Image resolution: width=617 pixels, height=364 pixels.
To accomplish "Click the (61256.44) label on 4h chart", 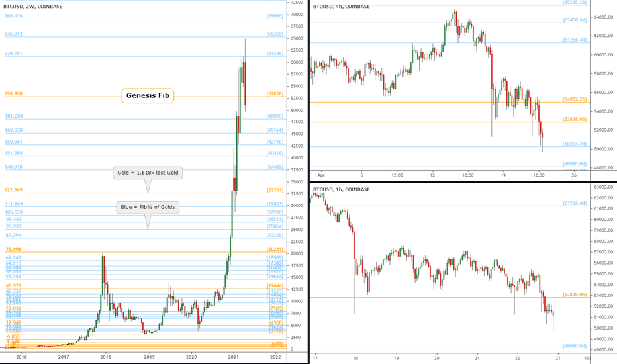I will (x=575, y=40).
